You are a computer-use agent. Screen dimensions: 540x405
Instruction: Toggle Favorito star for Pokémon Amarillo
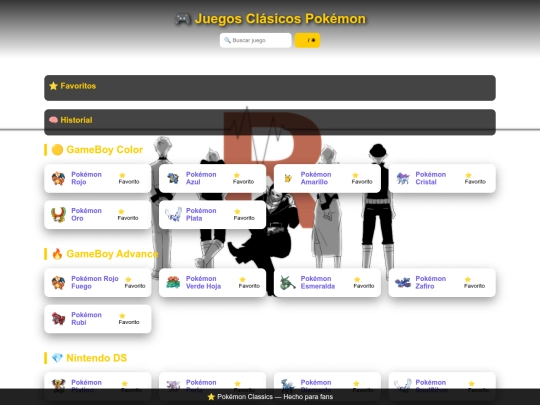click(x=362, y=178)
